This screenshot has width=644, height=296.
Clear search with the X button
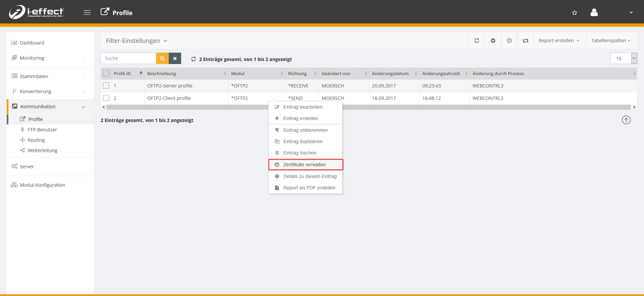point(175,58)
